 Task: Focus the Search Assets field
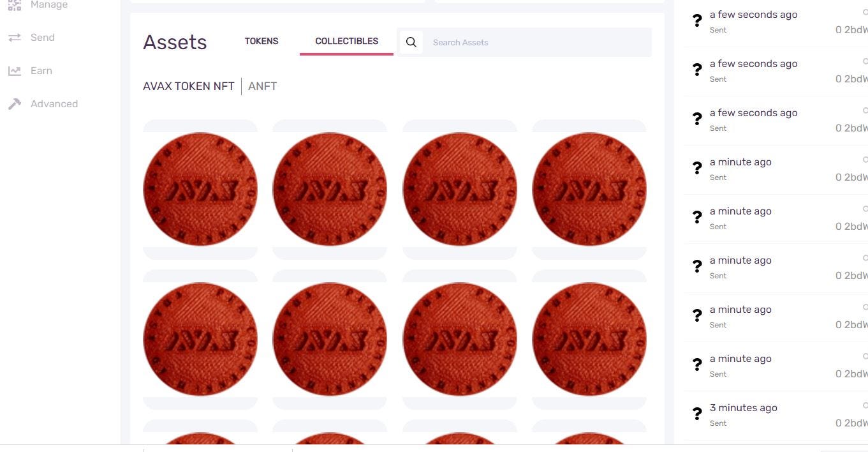(536, 42)
